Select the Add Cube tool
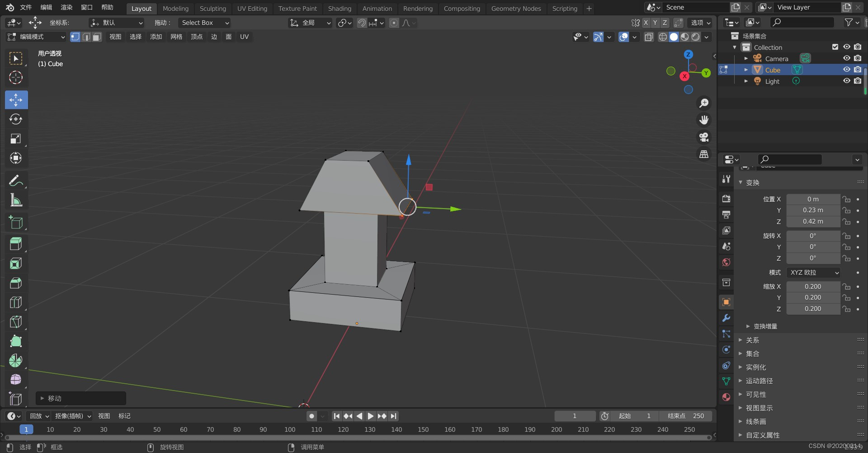The height and width of the screenshot is (453, 868). 16,222
